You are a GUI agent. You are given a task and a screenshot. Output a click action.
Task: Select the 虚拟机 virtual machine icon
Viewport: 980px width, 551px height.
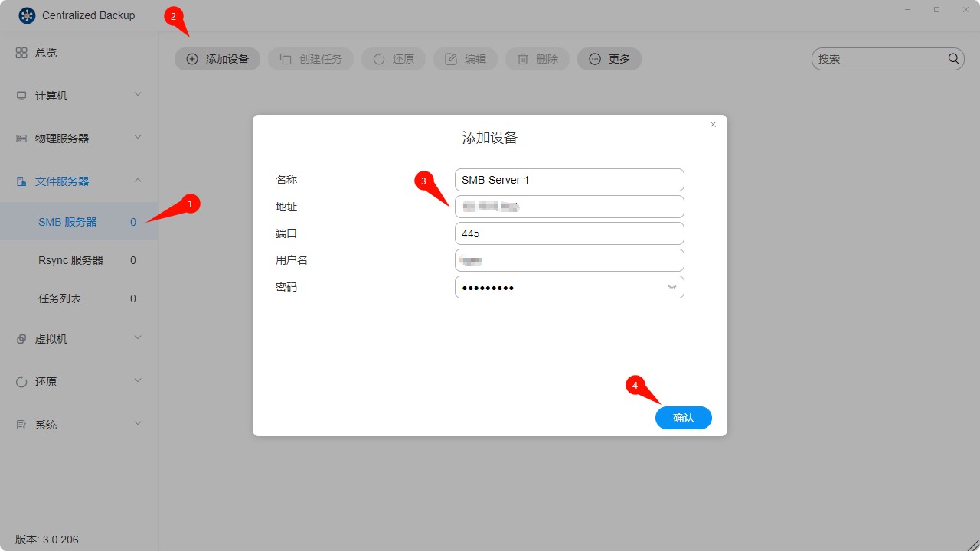point(22,338)
